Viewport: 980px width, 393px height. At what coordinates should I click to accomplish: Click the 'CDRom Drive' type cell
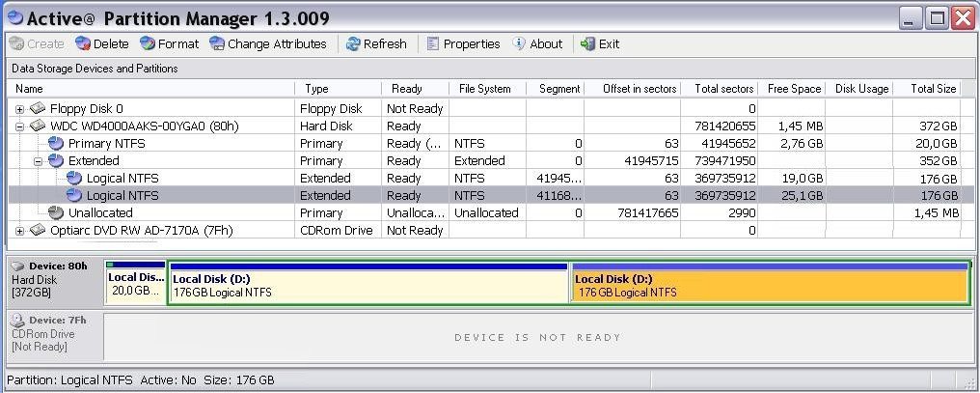(x=337, y=231)
